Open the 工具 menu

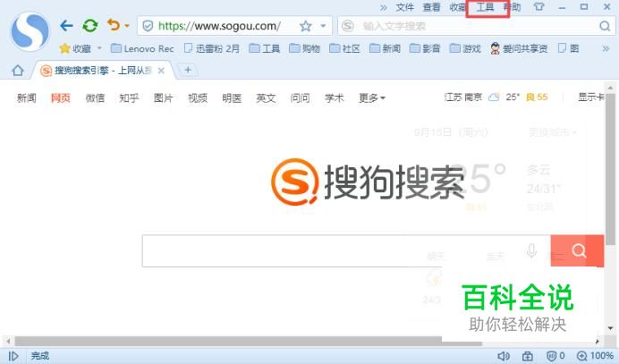click(485, 7)
